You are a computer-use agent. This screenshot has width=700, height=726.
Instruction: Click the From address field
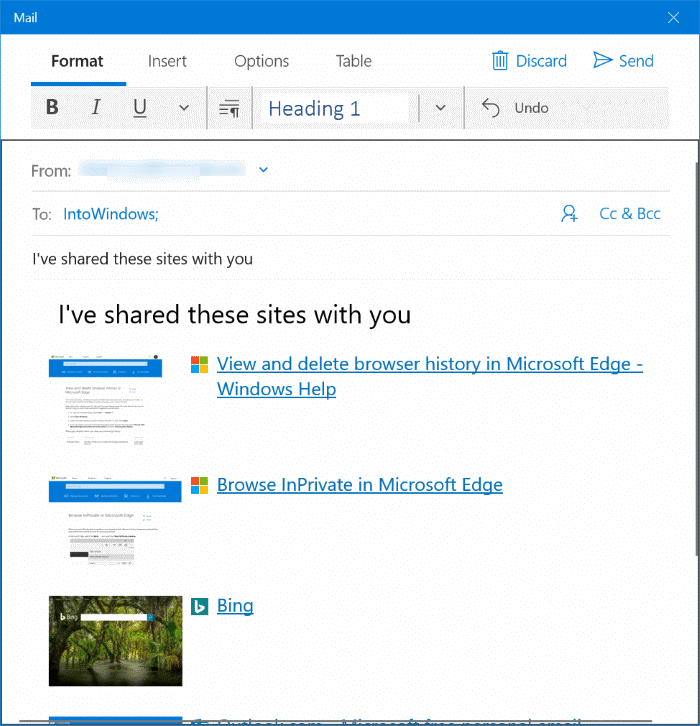click(x=162, y=169)
